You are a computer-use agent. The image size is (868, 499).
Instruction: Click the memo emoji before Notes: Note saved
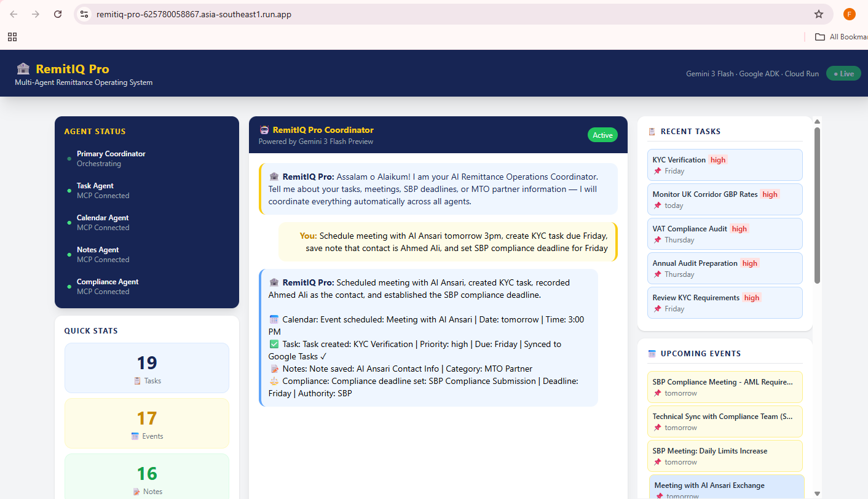[x=274, y=369]
